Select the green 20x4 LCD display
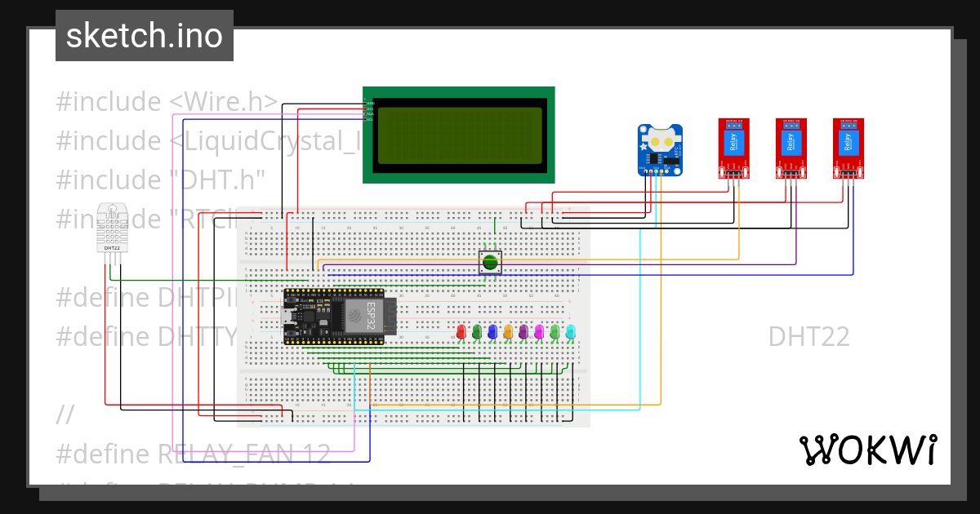Screen dimensions: 980x514 (x=459, y=135)
